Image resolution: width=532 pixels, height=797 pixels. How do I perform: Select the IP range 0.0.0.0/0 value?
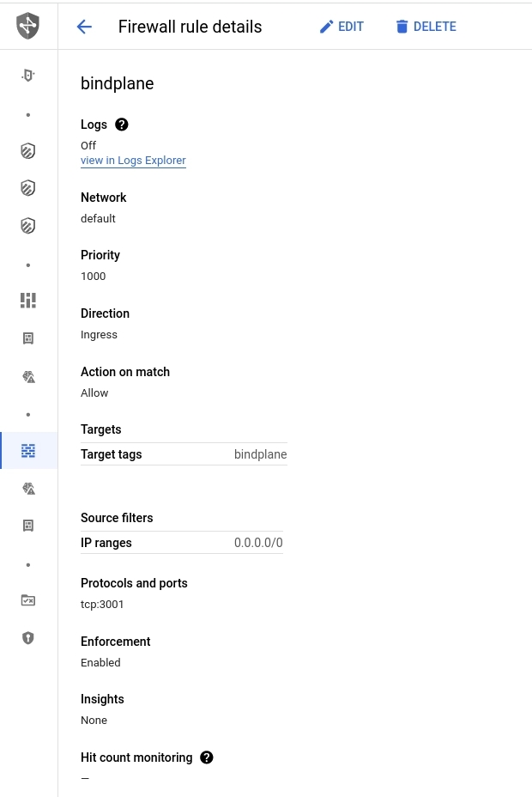click(x=257, y=543)
